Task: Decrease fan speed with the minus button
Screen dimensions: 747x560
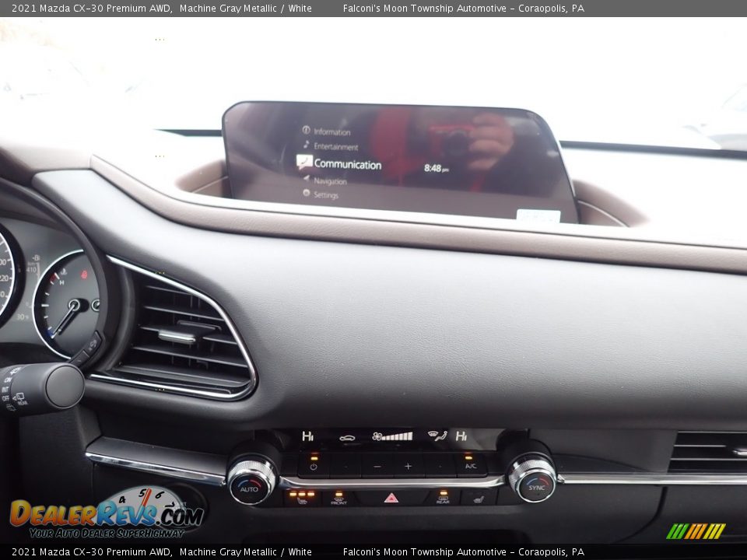Action: tap(377, 466)
